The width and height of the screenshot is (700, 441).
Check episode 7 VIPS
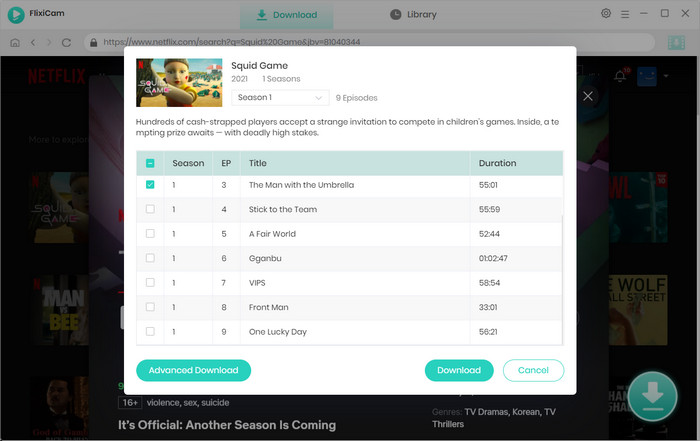coord(150,283)
